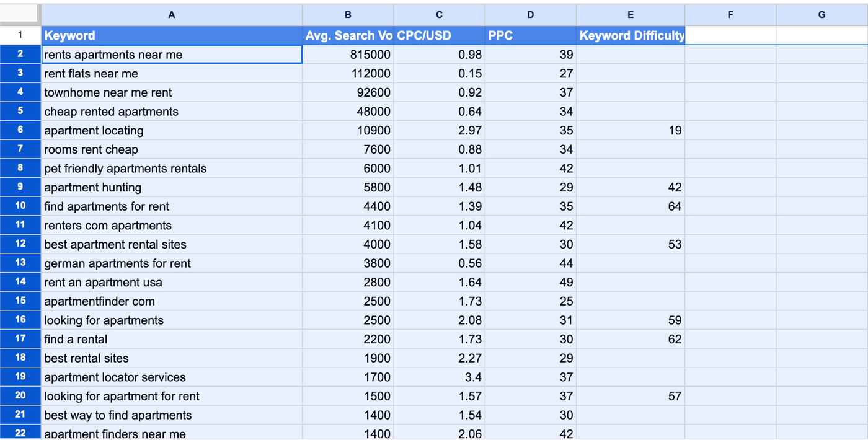The width and height of the screenshot is (868, 440).
Task: Click the 'Avg. Search Vo' header cell
Action: point(347,35)
